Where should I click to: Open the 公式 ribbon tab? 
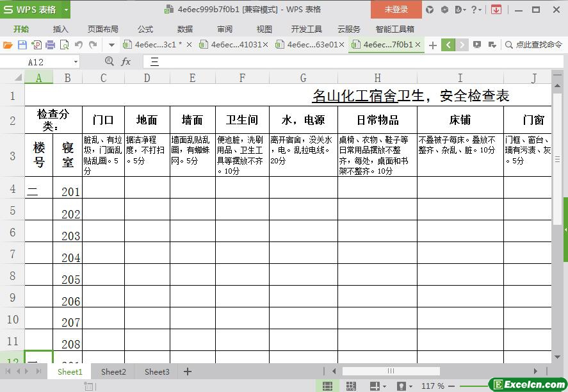(x=145, y=29)
